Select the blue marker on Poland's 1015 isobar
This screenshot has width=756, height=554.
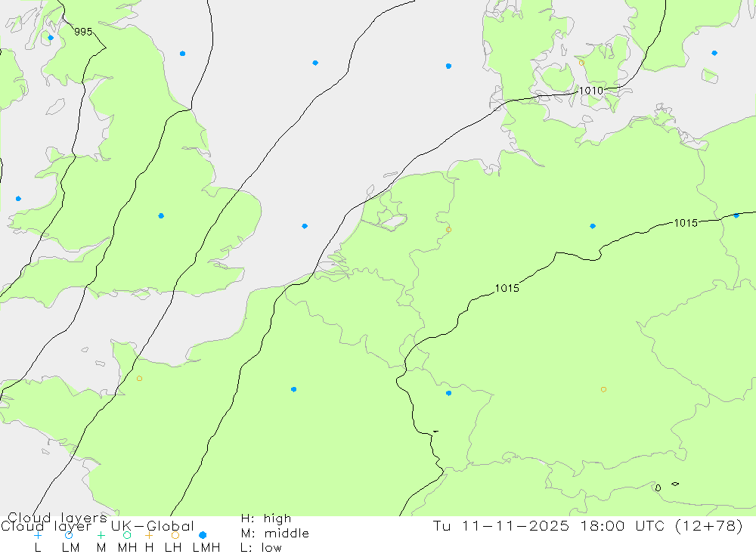736,215
